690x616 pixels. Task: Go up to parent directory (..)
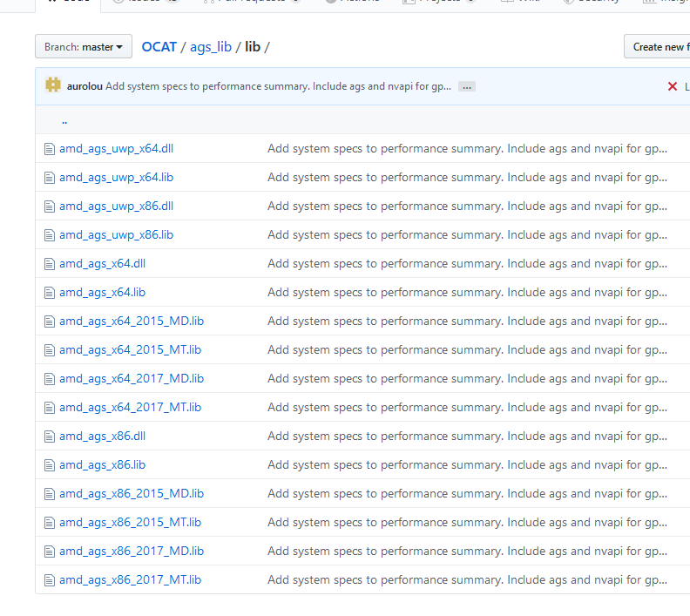pos(64,121)
